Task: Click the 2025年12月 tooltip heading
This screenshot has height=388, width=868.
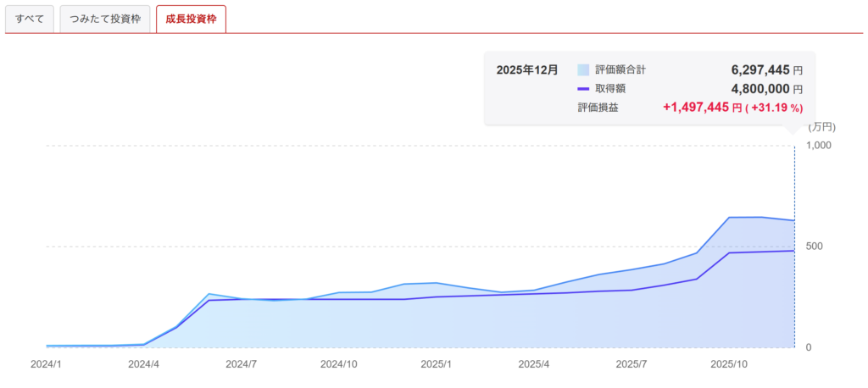Action: click(527, 70)
